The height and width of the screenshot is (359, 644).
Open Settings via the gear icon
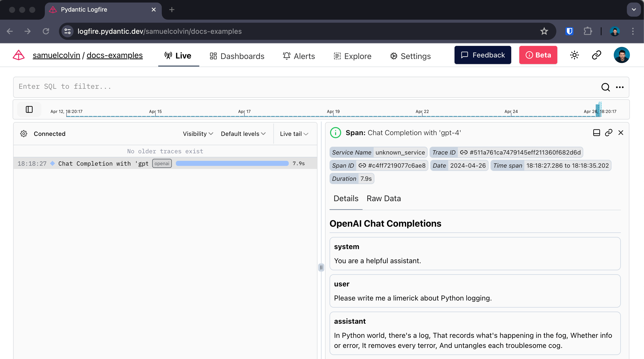point(394,56)
